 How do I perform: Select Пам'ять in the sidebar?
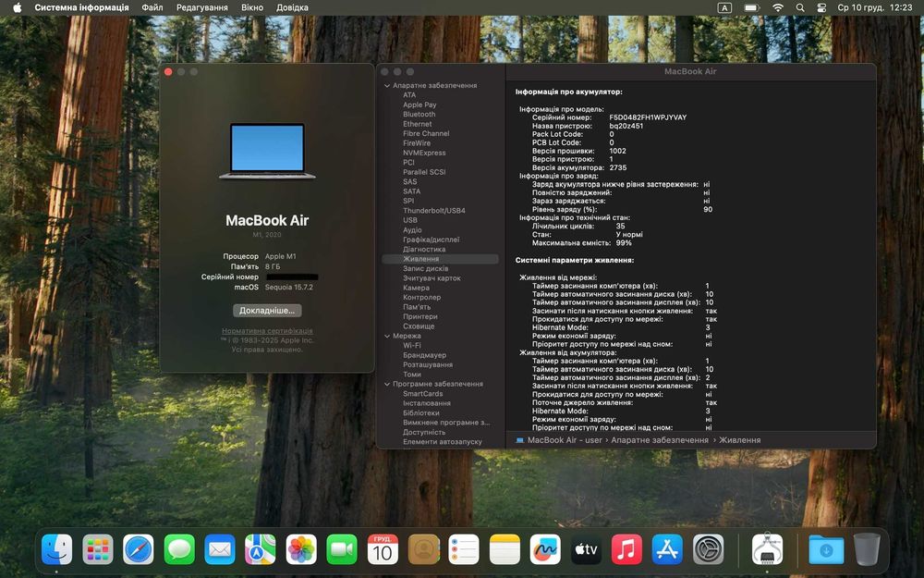coord(417,307)
